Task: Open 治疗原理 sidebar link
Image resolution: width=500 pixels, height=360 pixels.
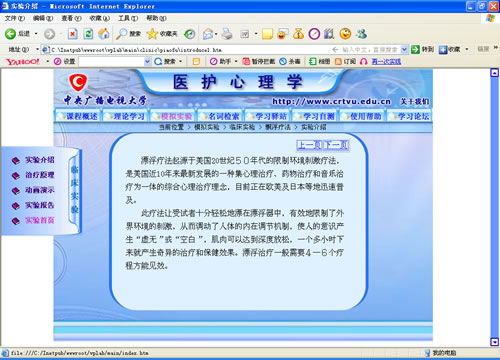Action: click(x=40, y=175)
